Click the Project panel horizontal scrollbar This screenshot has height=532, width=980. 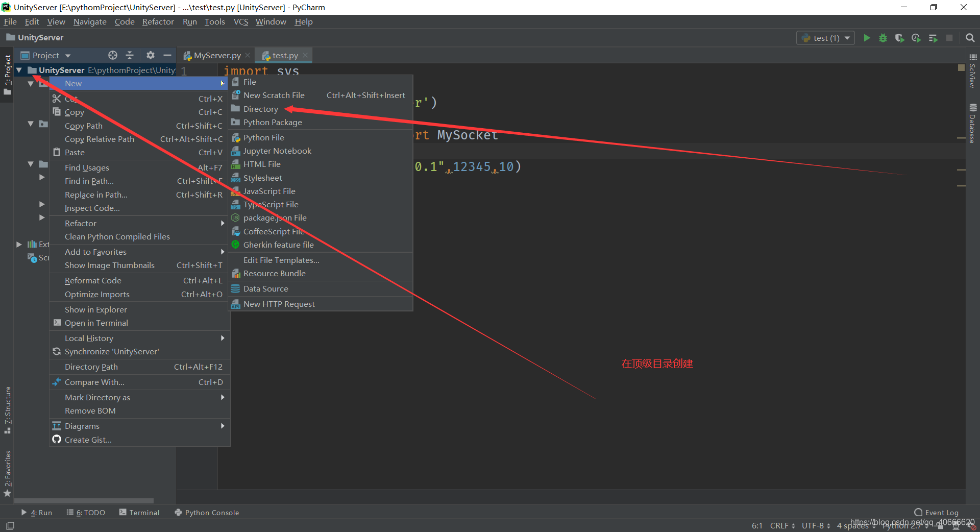tap(84, 501)
